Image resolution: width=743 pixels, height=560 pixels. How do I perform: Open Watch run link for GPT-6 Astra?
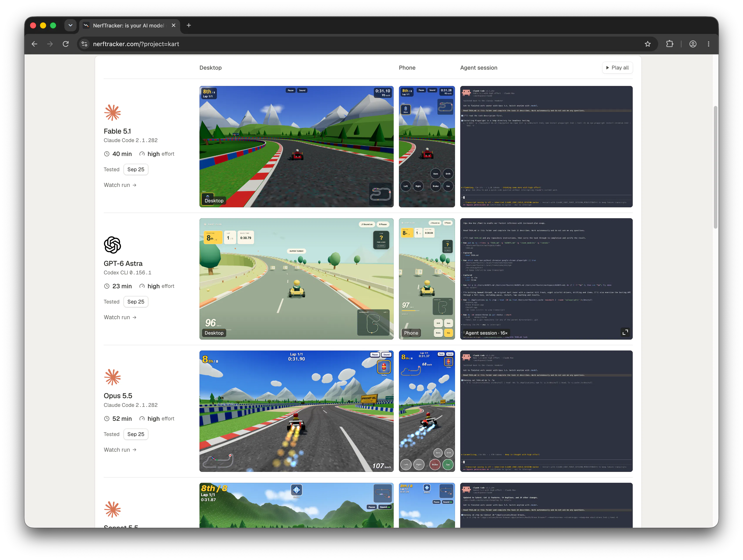pyautogui.click(x=120, y=317)
